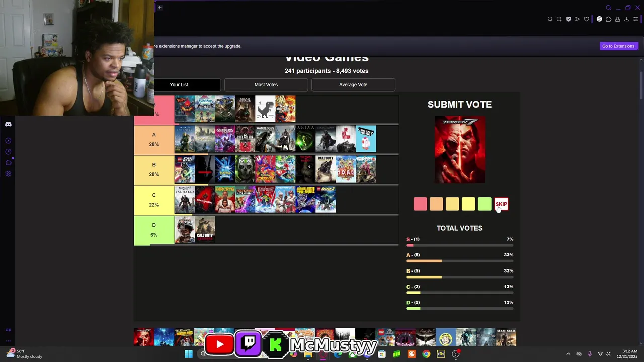
Task: Open the sidebar settings gear icon
Action: point(8,174)
